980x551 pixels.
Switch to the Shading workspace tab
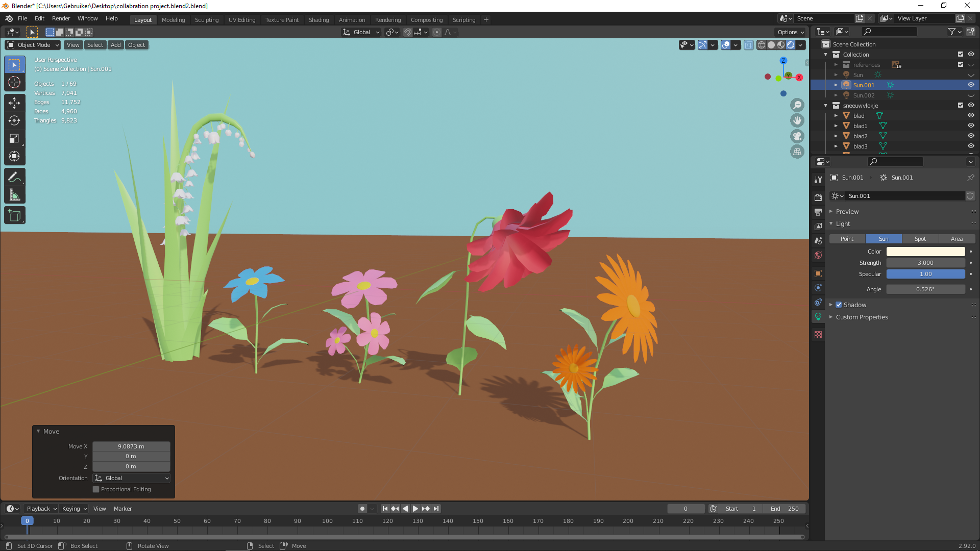[318, 20]
